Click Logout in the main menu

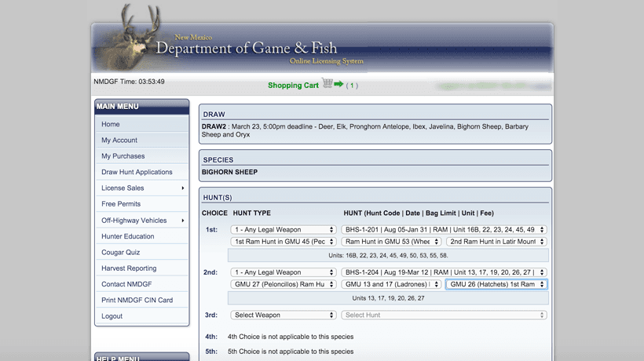coord(112,316)
